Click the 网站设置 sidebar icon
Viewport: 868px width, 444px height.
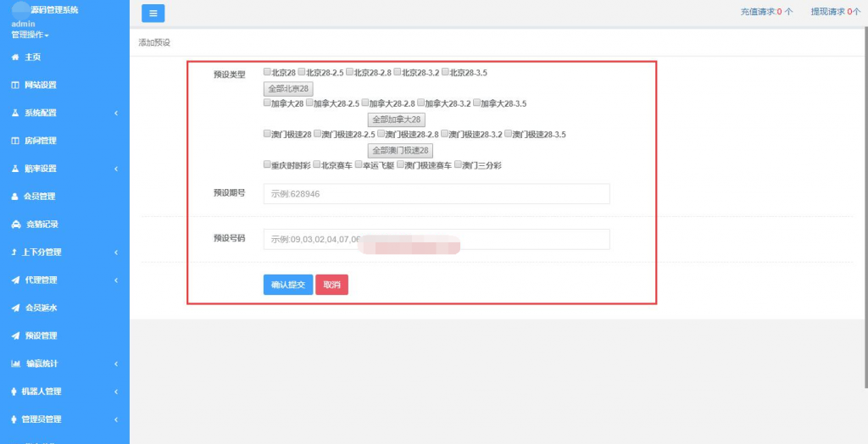[15, 86]
